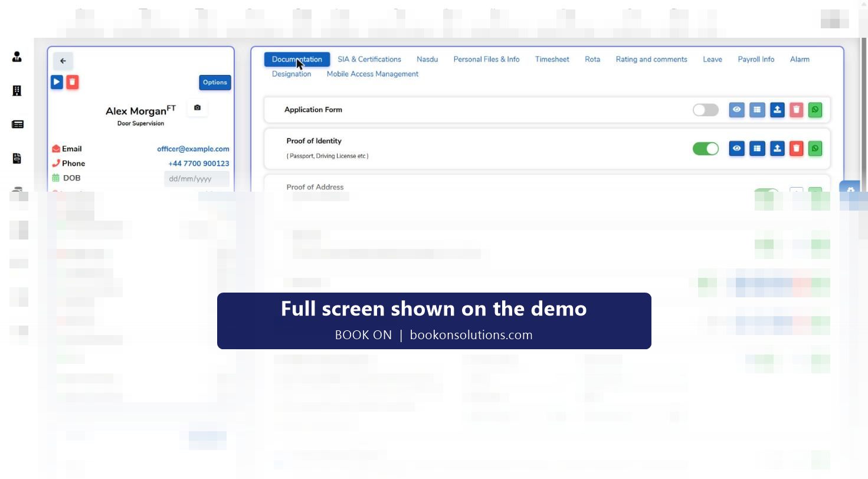The height and width of the screenshot is (479, 868).
Task: Click the +44 7700 900123 phone link
Action: (199, 163)
